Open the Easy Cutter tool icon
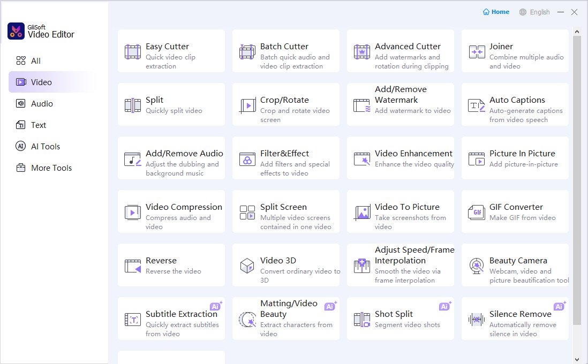 tap(132, 52)
